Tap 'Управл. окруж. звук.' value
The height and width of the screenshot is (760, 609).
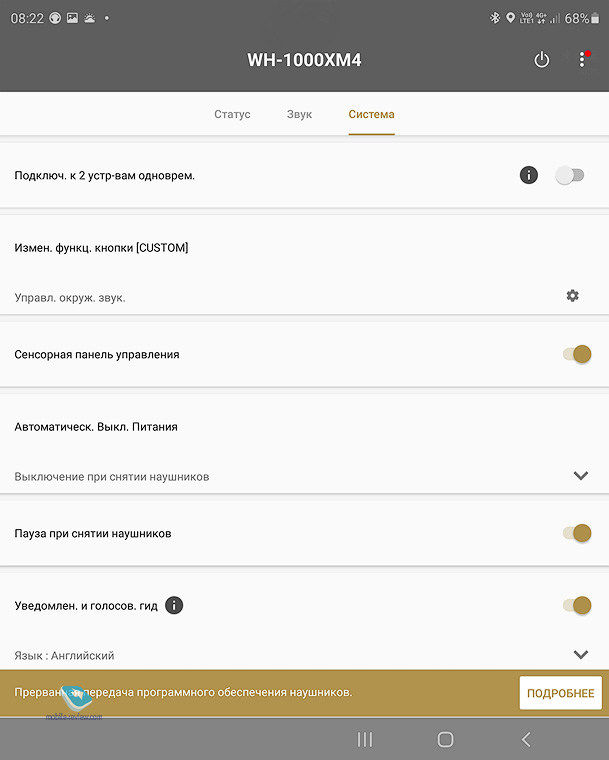click(70, 298)
